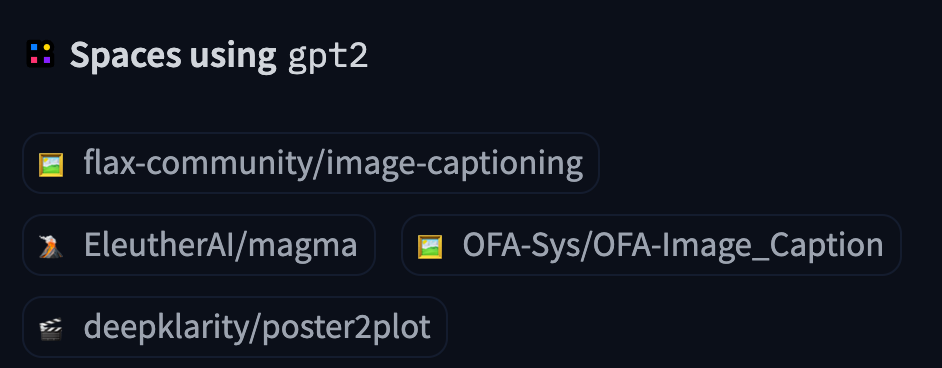The width and height of the screenshot is (942, 368).
Task: Click the volcano emoji beside EleutherAI/magma
Action: (x=51, y=246)
